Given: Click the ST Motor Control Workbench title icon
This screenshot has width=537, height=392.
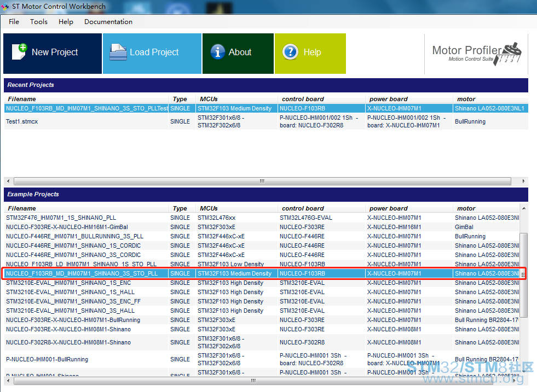Looking at the screenshot, I should pyautogui.click(x=5, y=7).
